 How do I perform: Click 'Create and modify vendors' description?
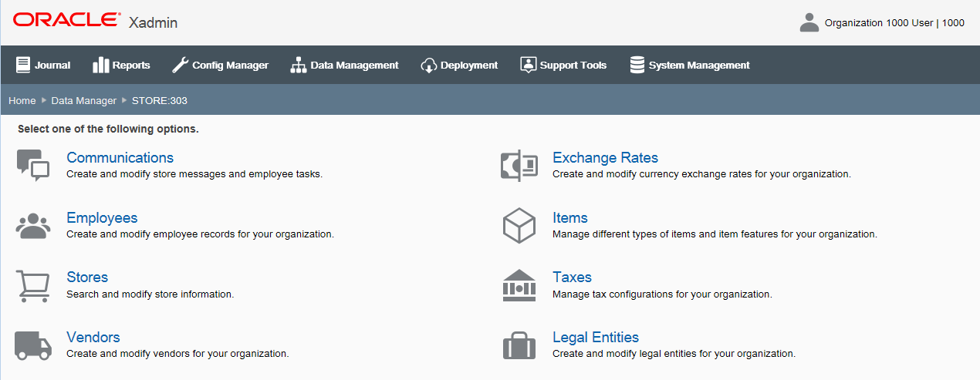point(177,354)
